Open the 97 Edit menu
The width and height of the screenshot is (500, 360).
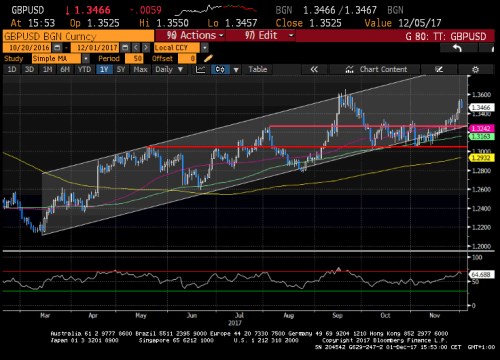261,35
